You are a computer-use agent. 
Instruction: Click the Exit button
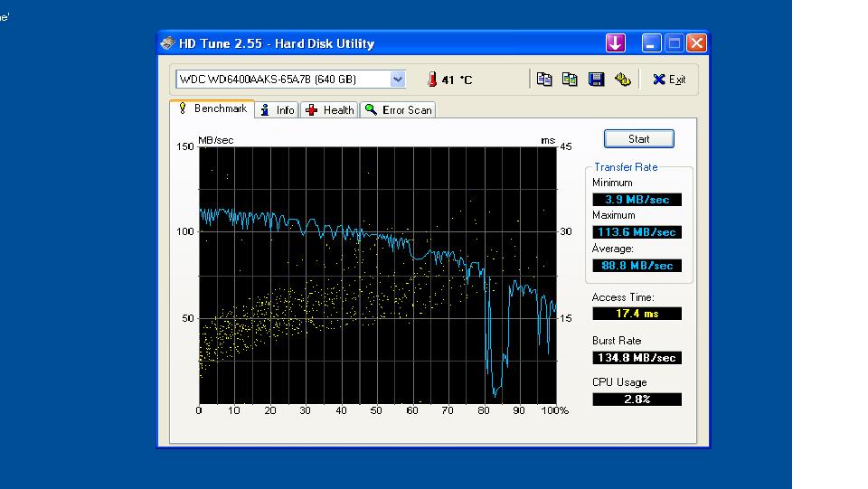click(x=669, y=80)
